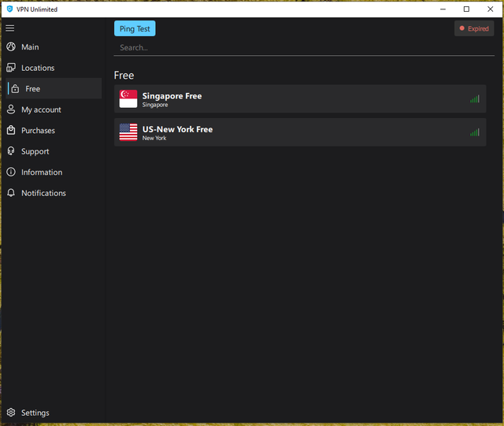Click the Purchases bag icon
The width and height of the screenshot is (504, 426).
click(11, 130)
